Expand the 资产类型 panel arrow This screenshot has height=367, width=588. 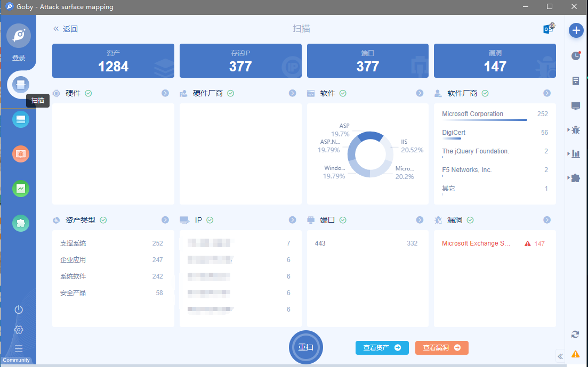[165, 220]
